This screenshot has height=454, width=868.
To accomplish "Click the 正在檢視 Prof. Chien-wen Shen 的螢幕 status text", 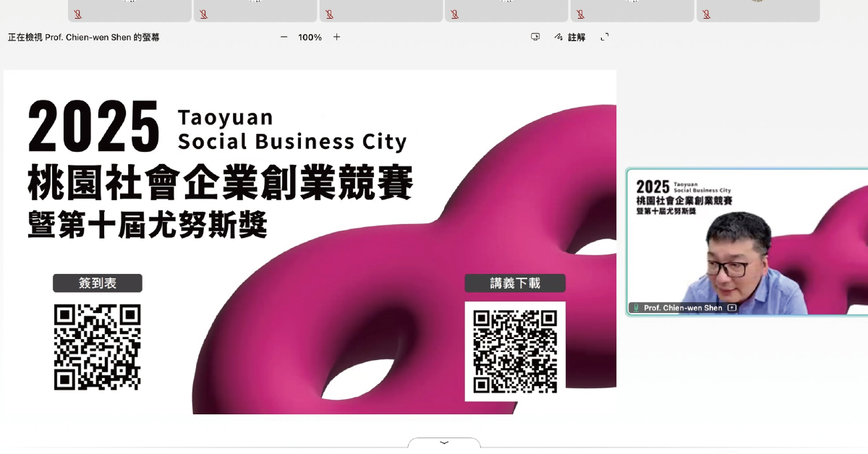I will (84, 37).
